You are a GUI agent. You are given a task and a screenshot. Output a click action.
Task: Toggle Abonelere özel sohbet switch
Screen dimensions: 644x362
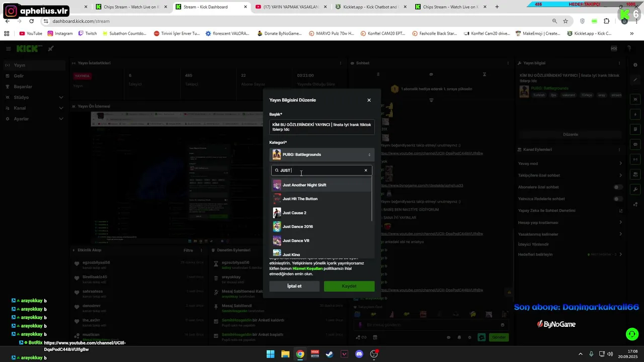tap(618, 187)
